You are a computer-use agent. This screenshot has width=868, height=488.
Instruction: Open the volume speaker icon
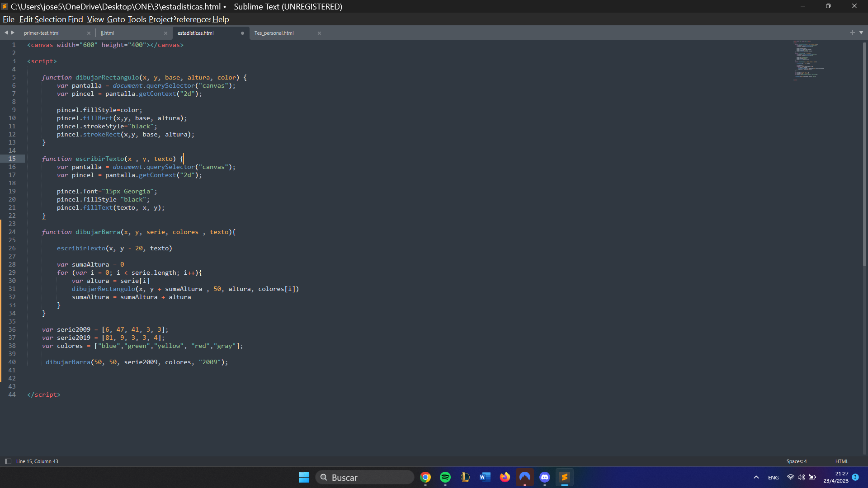coord(801,477)
